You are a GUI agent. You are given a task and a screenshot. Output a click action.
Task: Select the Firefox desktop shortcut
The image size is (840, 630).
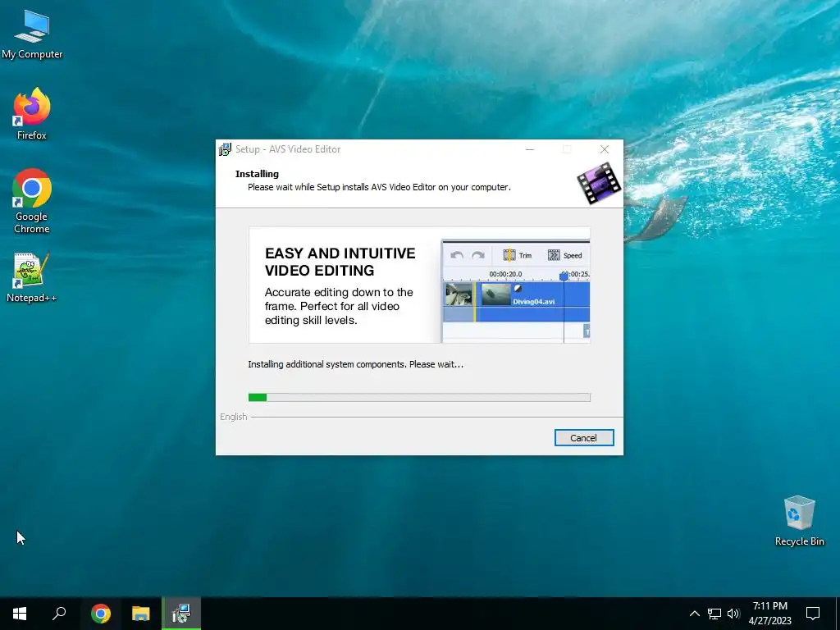pyautogui.click(x=32, y=114)
